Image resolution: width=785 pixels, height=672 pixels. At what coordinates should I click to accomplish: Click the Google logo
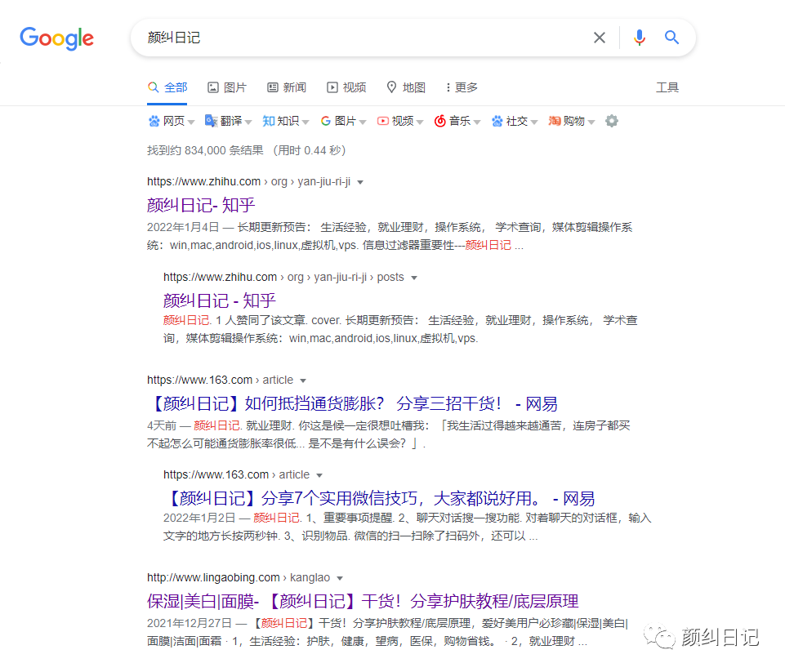click(56, 38)
